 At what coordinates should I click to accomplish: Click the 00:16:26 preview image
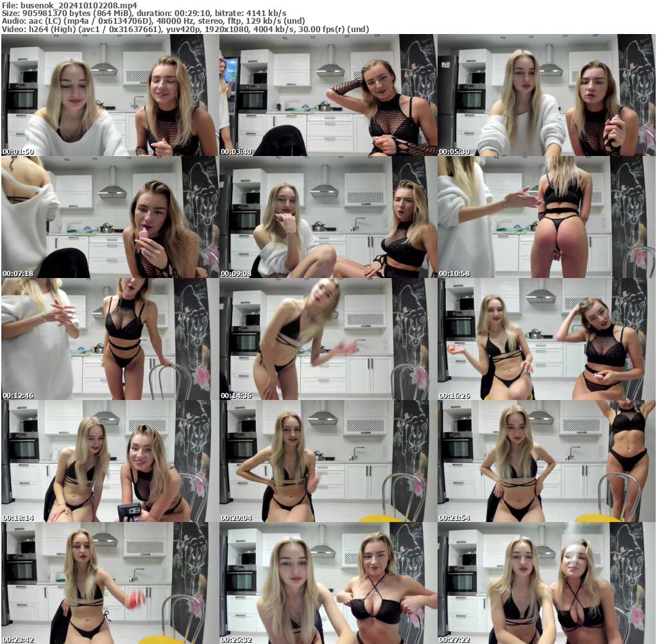point(547,337)
